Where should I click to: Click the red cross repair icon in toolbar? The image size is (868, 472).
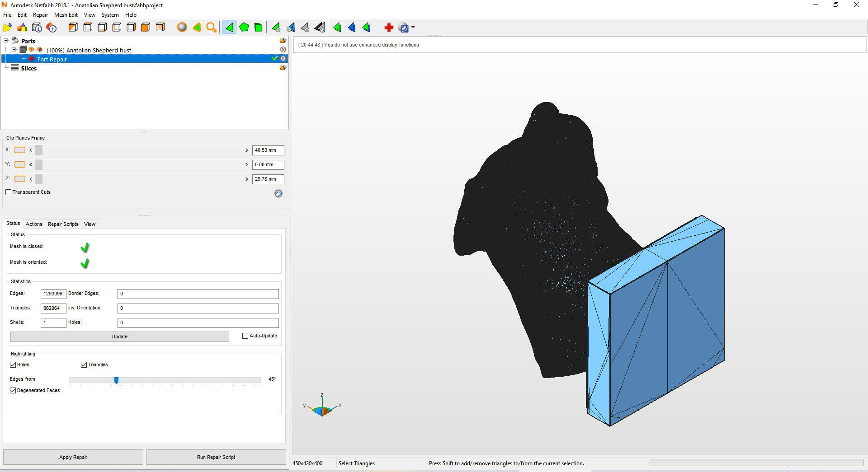click(389, 28)
